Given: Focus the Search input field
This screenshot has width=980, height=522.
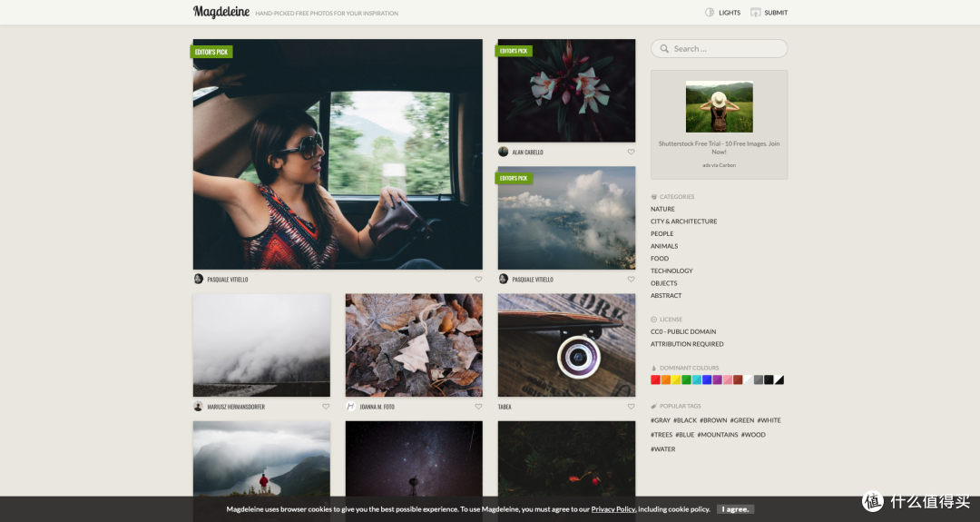Looking at the screenshot, I should [719, 49].
